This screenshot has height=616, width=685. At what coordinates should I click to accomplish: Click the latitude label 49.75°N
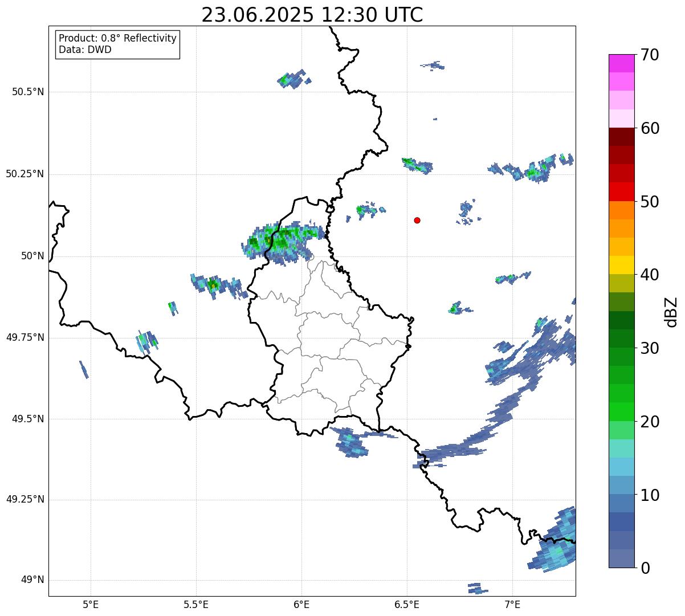pos(25,337)
